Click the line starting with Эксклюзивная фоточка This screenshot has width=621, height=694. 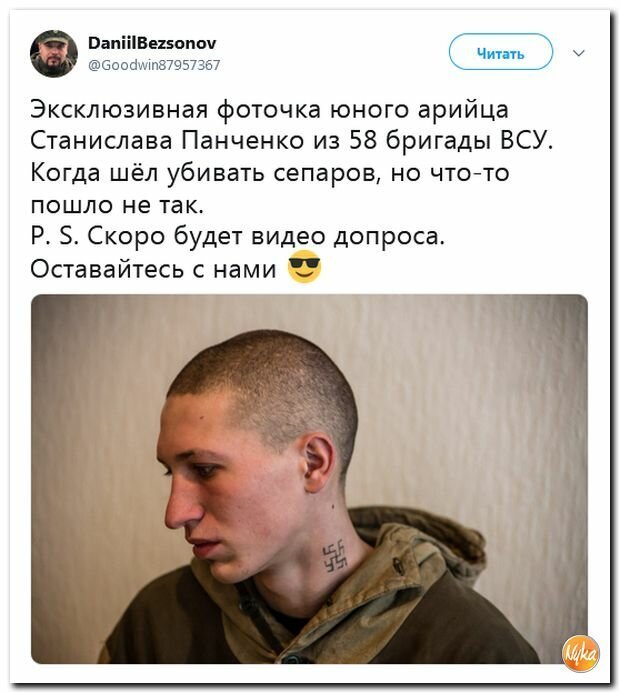270,110
